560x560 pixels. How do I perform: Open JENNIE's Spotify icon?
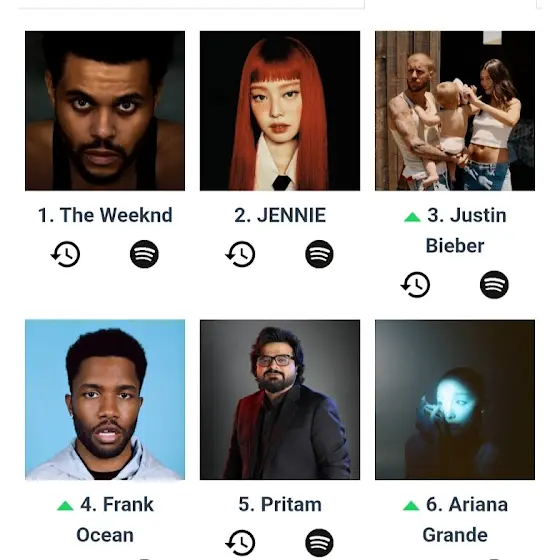319,254
